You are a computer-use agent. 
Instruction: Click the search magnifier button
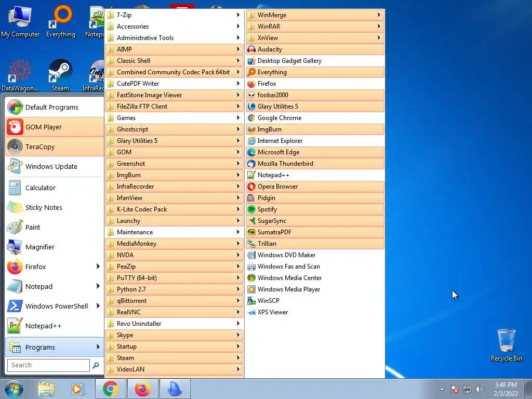click(x=96, y=365)
